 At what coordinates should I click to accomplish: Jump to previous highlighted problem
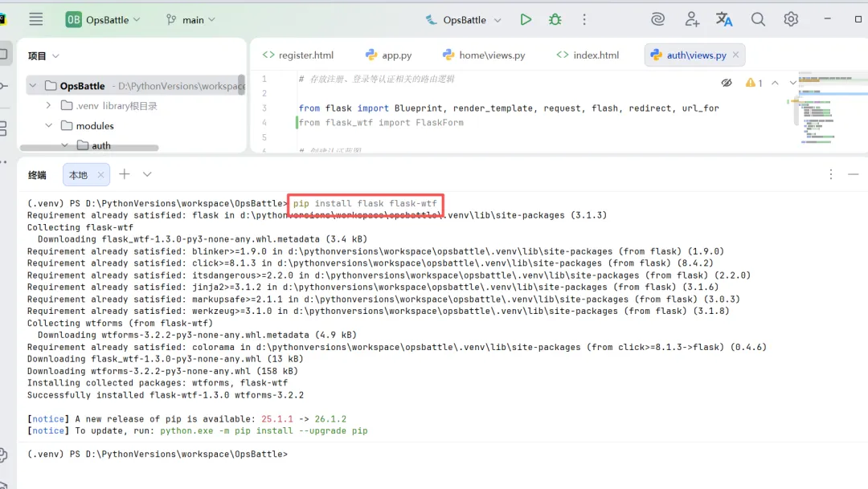(x=775, y=83)
